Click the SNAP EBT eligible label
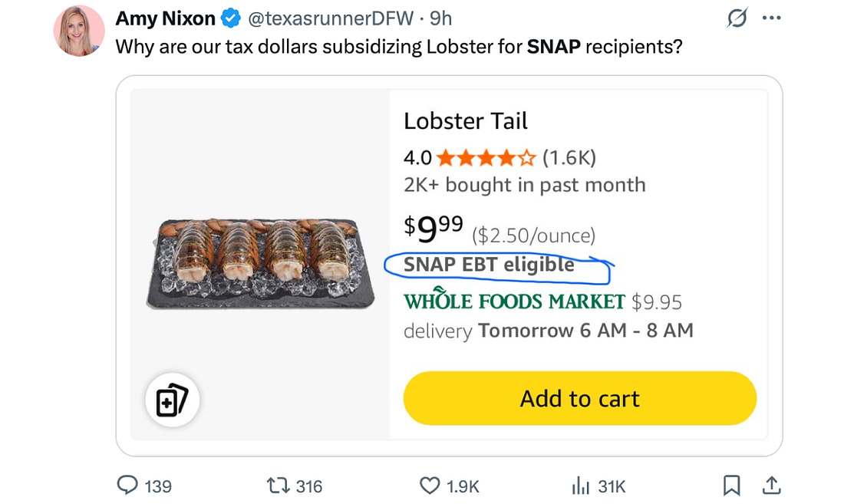844x504 pixels. click(489, 265)
